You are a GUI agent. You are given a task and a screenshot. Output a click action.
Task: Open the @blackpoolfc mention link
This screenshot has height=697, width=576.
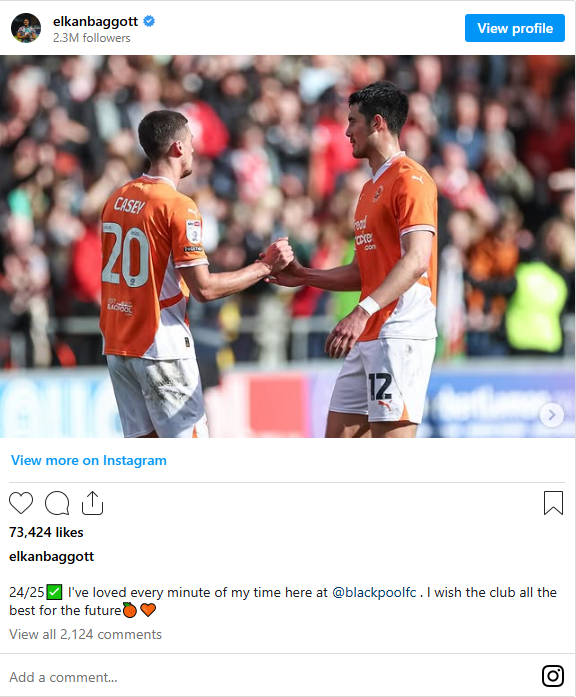(x=374, y=593)
